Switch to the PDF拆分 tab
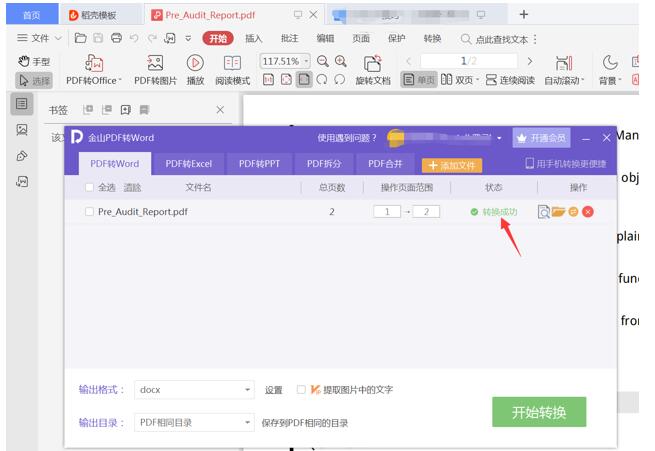This screenshot has height=451, width=655. tap(324, 164)
